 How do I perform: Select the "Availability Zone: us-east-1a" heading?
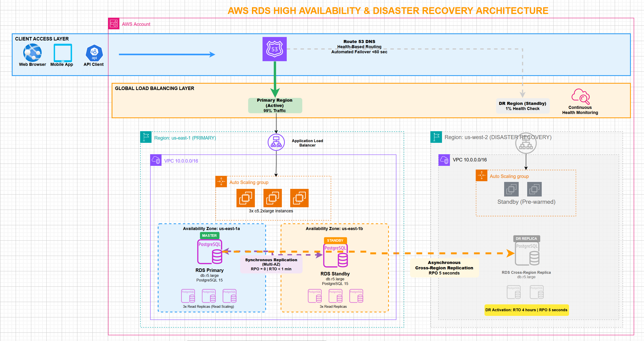click(211, 229)
